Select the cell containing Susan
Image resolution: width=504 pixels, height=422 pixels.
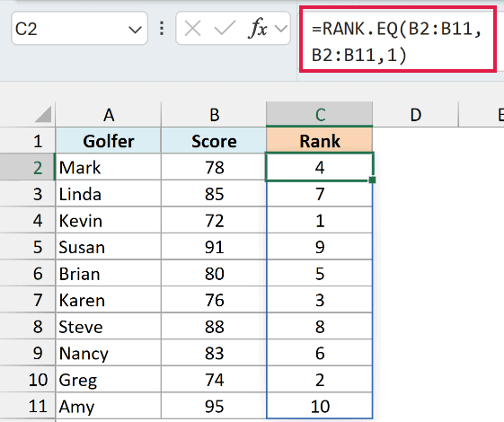(x=109, y=247)
